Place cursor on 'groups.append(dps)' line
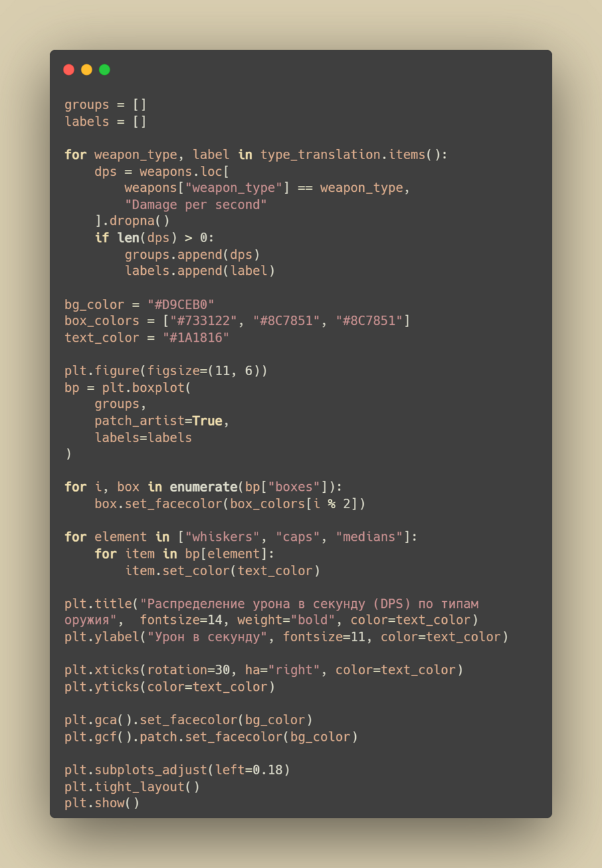 coord(192,255)
